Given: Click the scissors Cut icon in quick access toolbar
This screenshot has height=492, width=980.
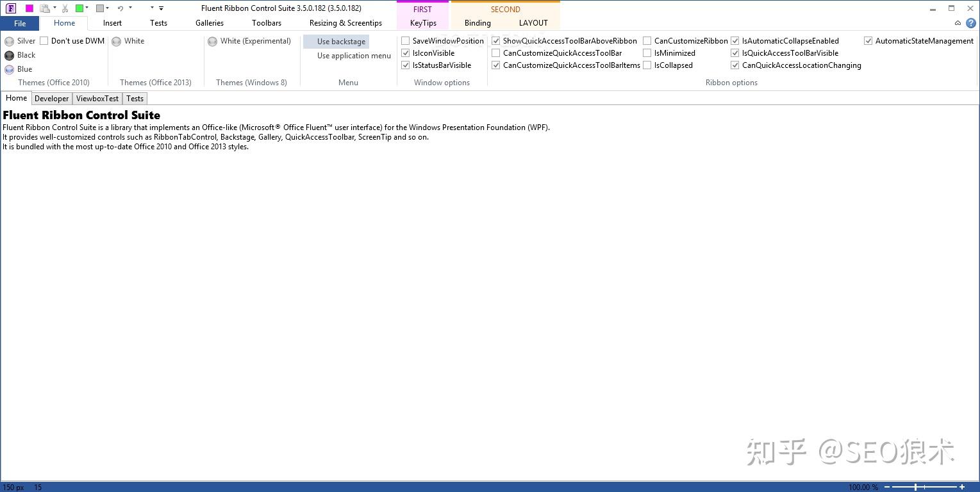Looking at the screenshot, I should click(65, 8).
